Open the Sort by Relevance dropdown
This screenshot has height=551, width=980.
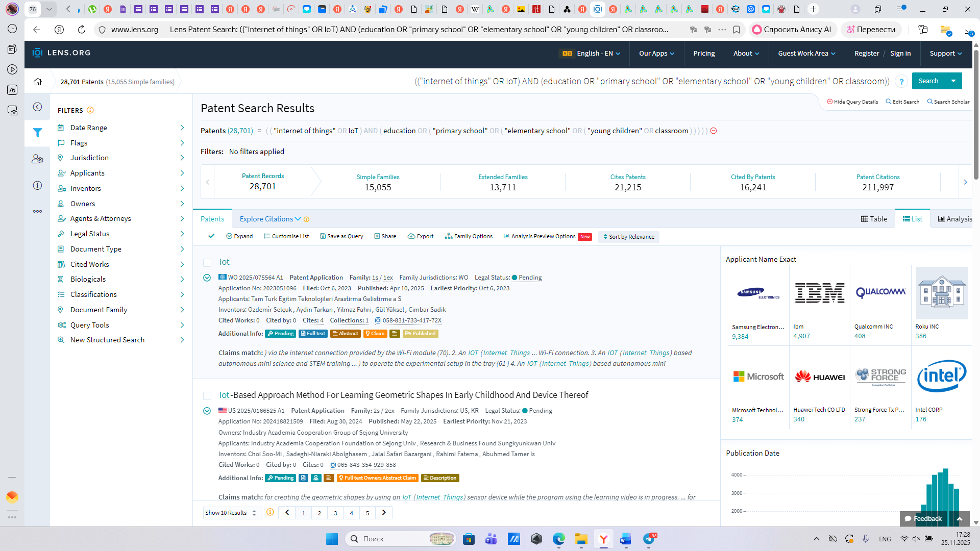point(628,237)
